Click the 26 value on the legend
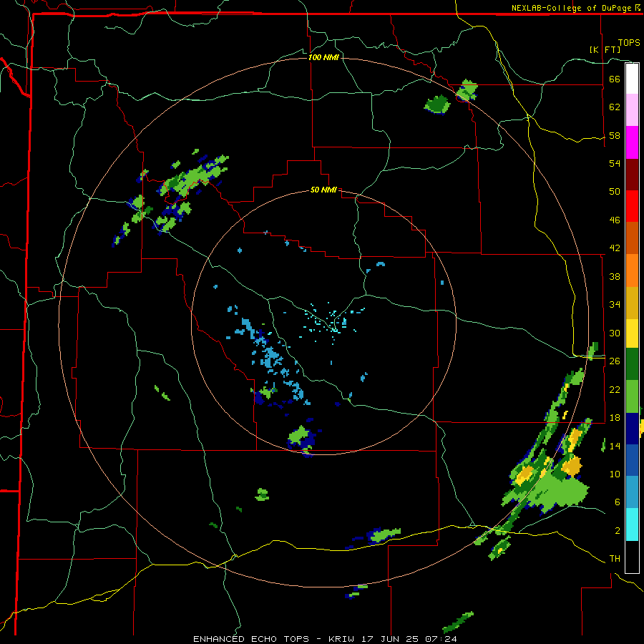This screenshot has height=644, width=644. click(615, 361)
